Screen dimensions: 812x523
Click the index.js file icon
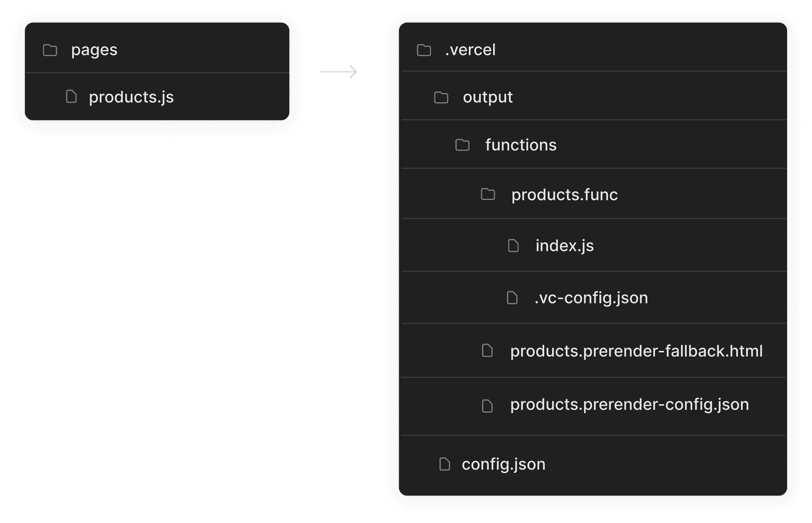pos(513,246)
